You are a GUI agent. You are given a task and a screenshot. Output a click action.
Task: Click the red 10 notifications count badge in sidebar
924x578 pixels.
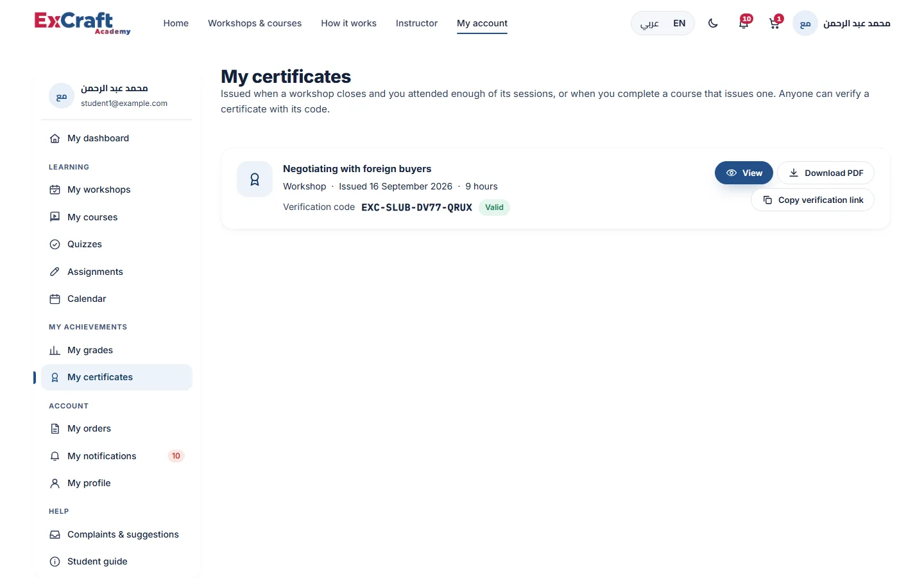pos(176,456)
